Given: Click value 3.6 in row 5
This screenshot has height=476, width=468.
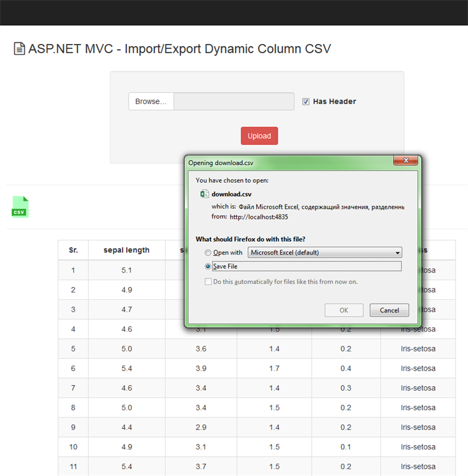Looking at the screenshot, I should (201, 349).
